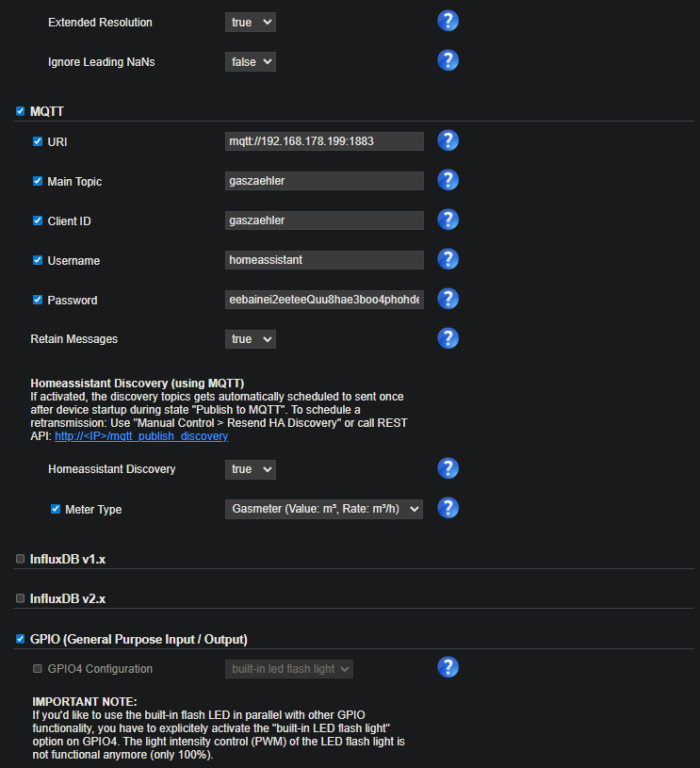Open help icon beside Main Topic
This screenshot has width=700, height=768.
tap(448, 180)
